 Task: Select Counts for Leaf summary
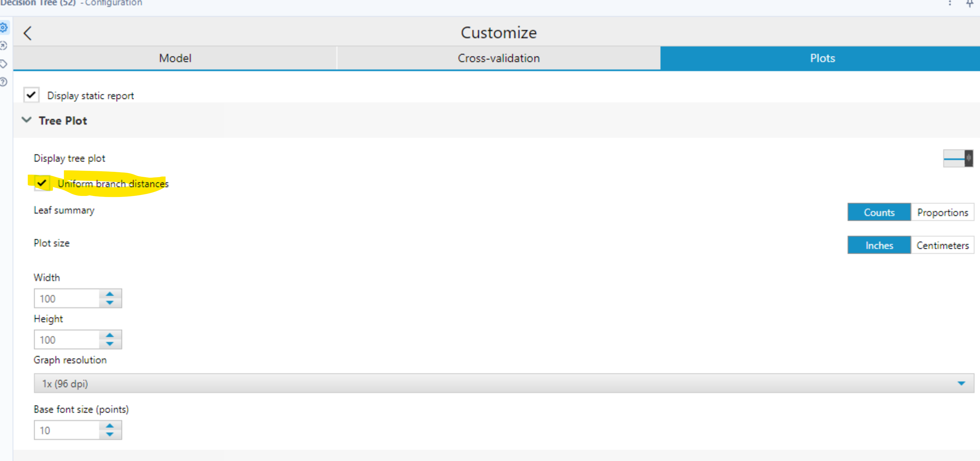click(879, 212)
